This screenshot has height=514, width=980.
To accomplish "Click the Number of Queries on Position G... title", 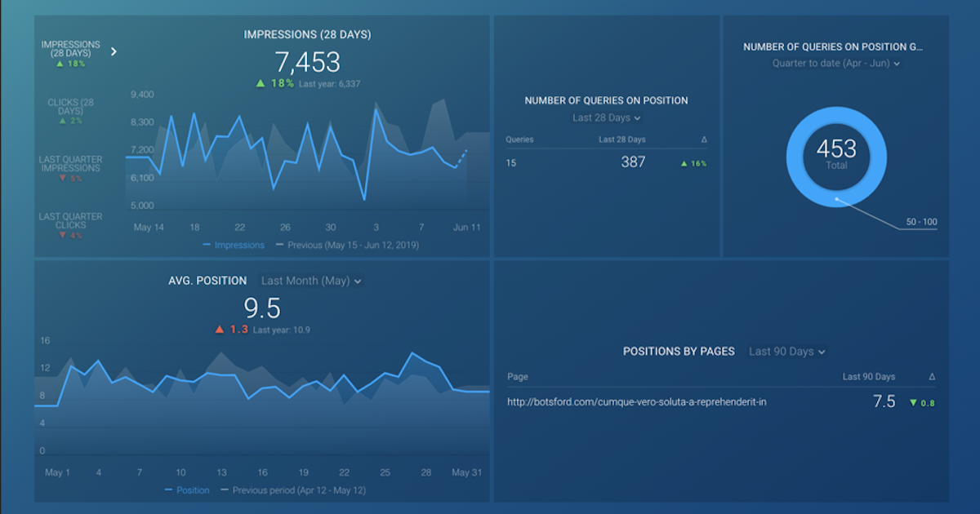I will tap(833, 47).
